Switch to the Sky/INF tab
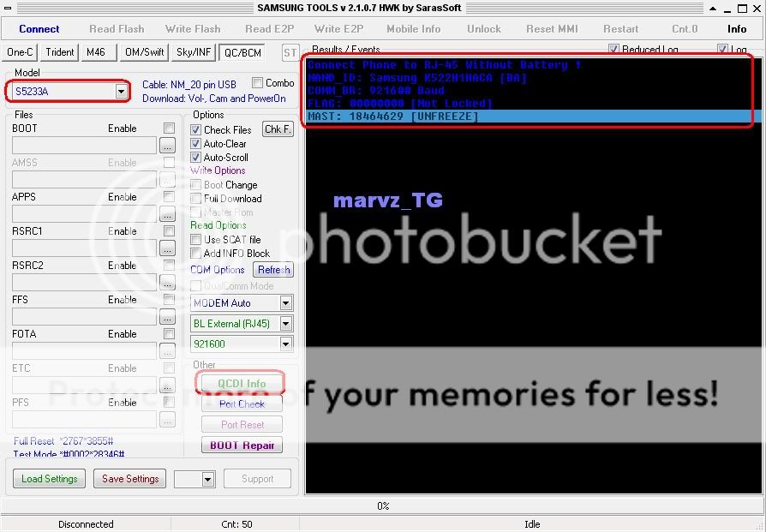The image size is (766, 532). tap(194, 52)
